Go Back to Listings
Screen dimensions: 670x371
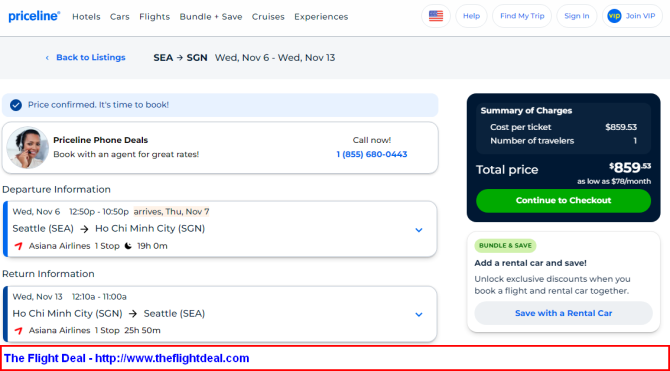pos(85,57)
